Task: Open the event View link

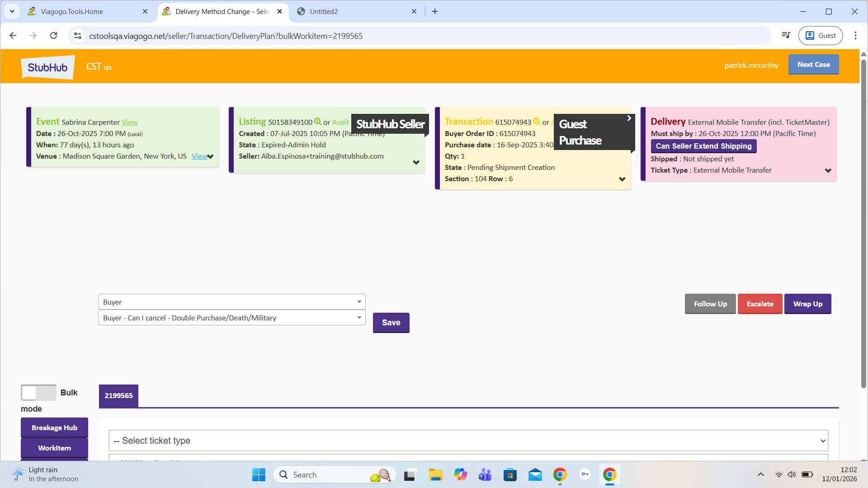Action: [x=129, y=122]
